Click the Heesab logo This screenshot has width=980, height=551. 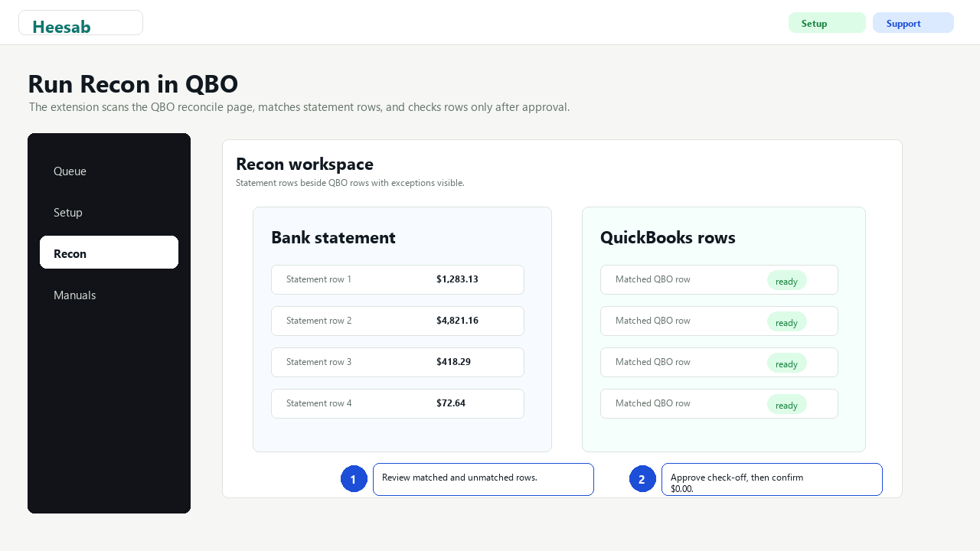80,23
